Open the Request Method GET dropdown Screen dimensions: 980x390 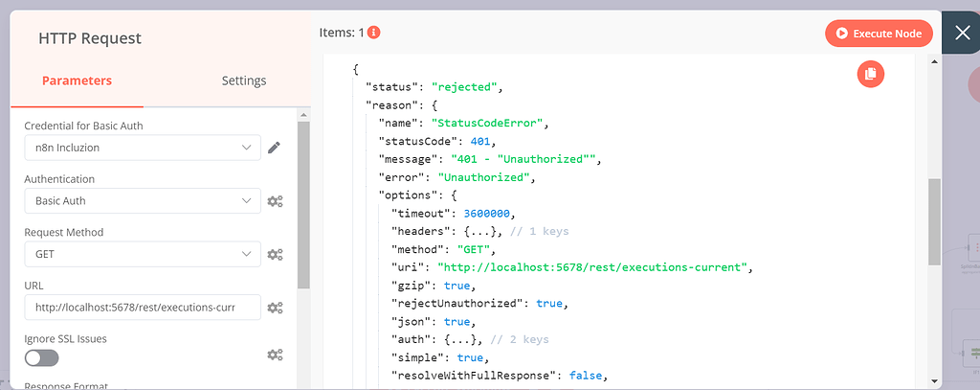coord(142,254)
